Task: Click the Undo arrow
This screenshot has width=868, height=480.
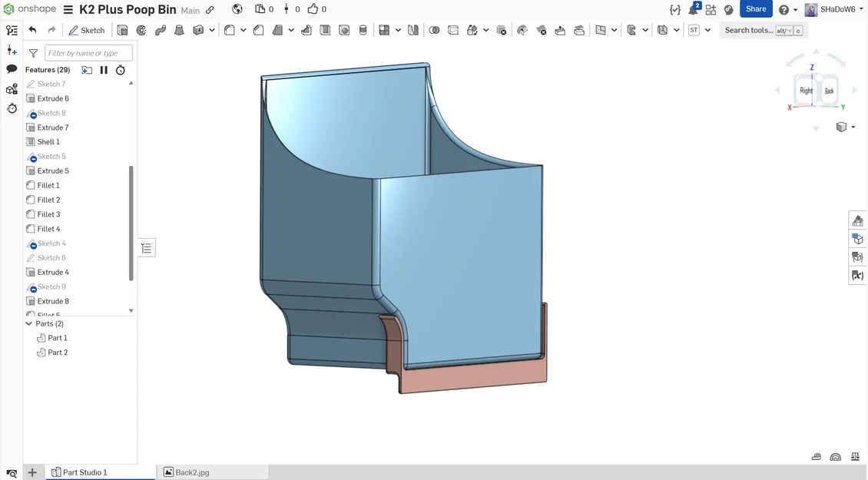Action: [x=33, y=30]
